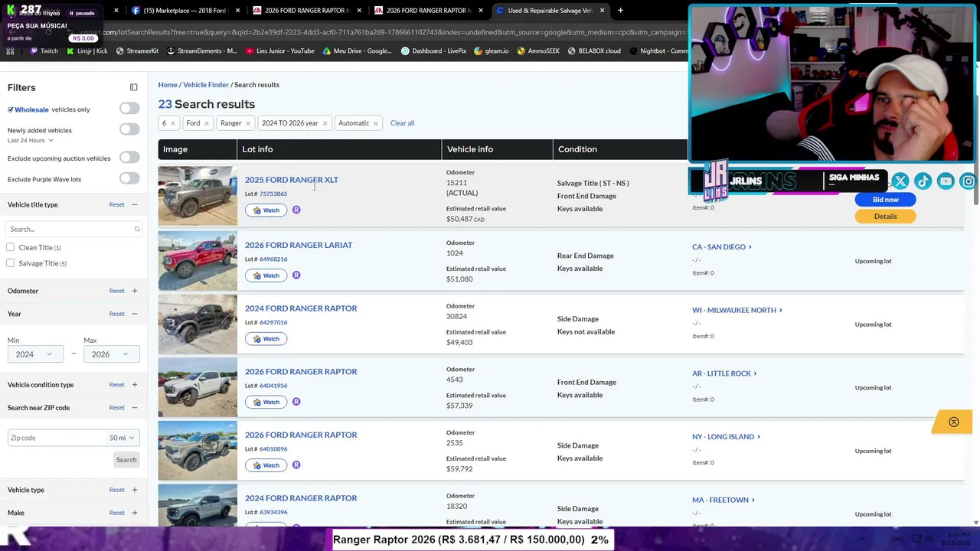Click the search magnifier in title type filter

click(137, 229)
